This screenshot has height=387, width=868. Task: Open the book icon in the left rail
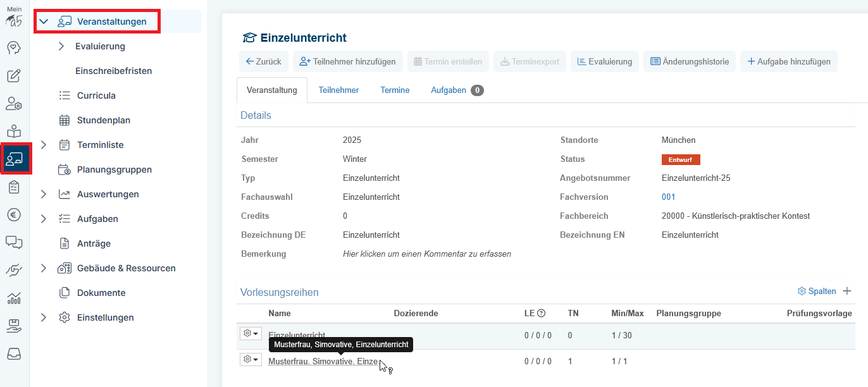(14, 131)
